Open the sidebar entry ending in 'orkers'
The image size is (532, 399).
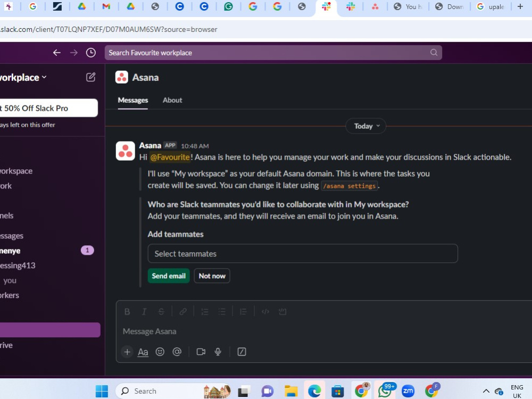(10, 295)
